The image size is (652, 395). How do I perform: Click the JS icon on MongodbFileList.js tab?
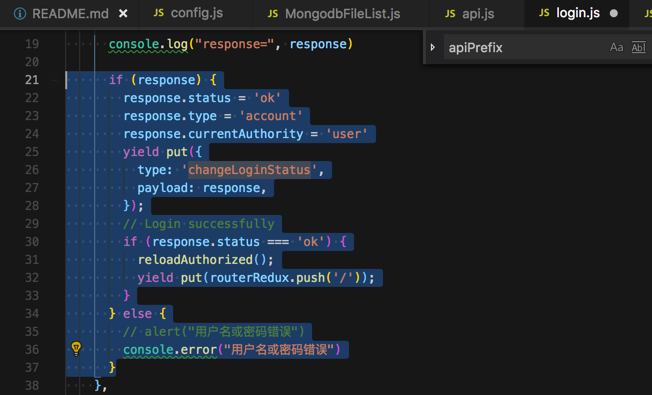(x=273, y=14)
